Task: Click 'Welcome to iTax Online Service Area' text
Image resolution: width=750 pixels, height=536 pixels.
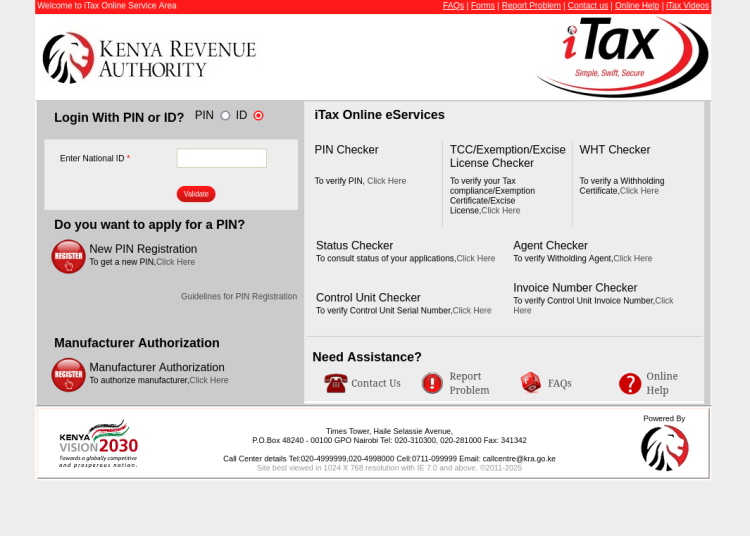Action: [107, 6]
